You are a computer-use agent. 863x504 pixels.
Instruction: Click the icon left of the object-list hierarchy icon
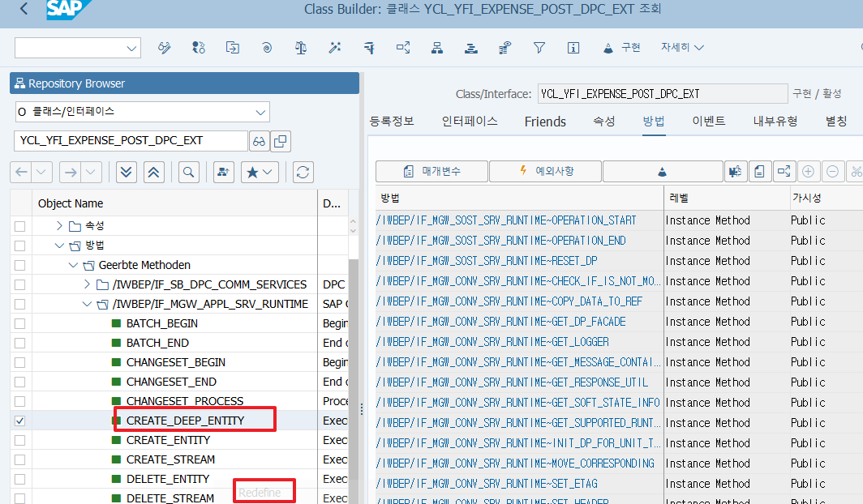tap(403, 48)
